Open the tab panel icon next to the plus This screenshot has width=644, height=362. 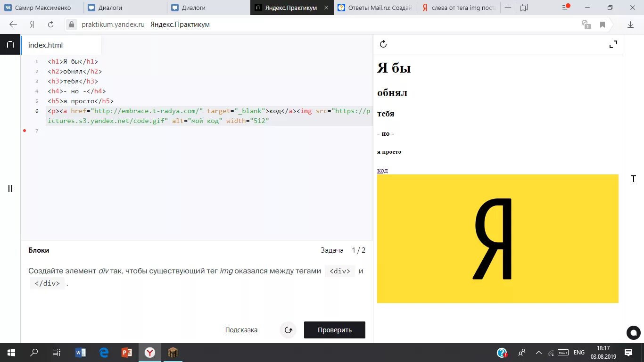click(524, 8)
